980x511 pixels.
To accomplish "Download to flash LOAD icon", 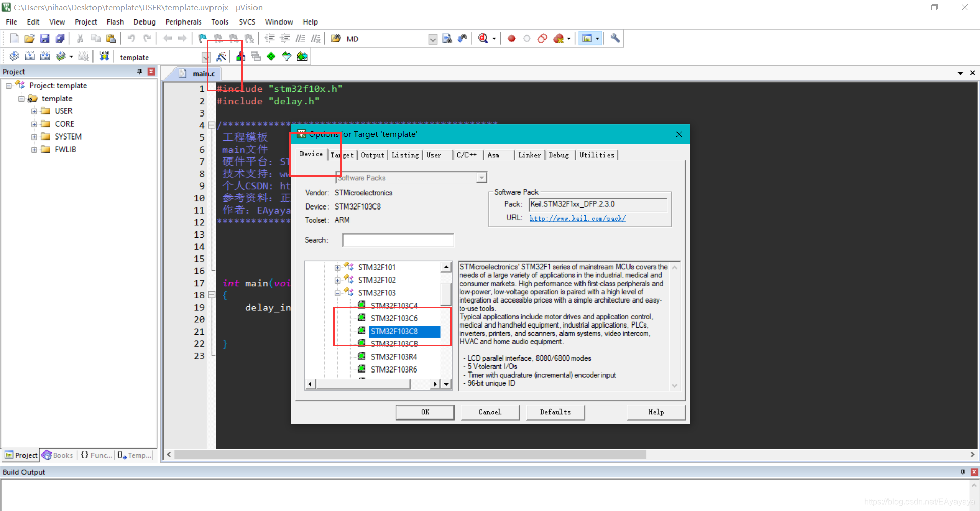I will pos(104,56).
